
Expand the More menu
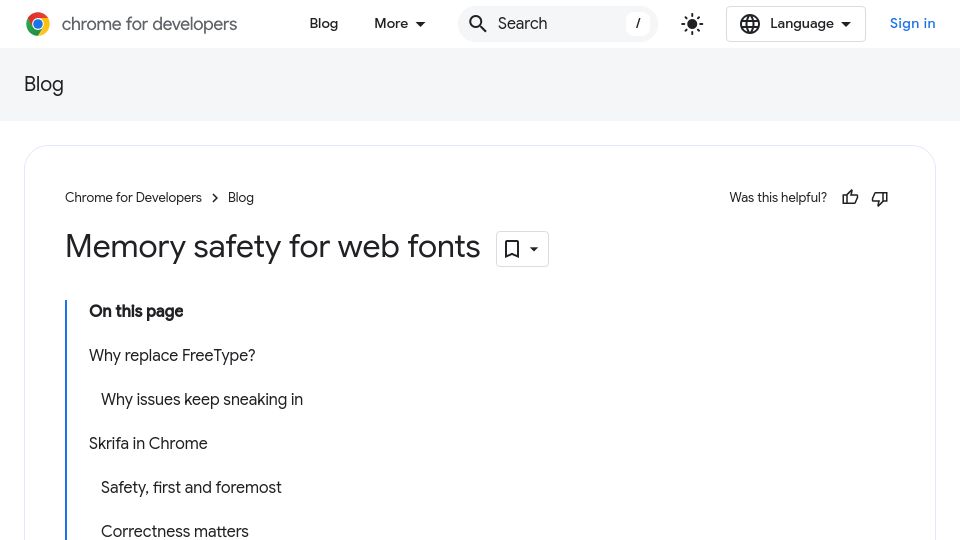tap(400, 24)
